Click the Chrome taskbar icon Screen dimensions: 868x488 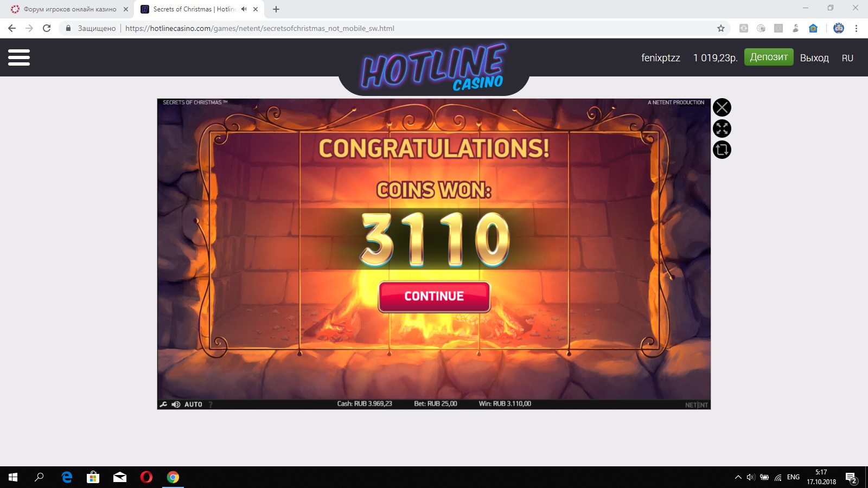click(x=173, y=477)
